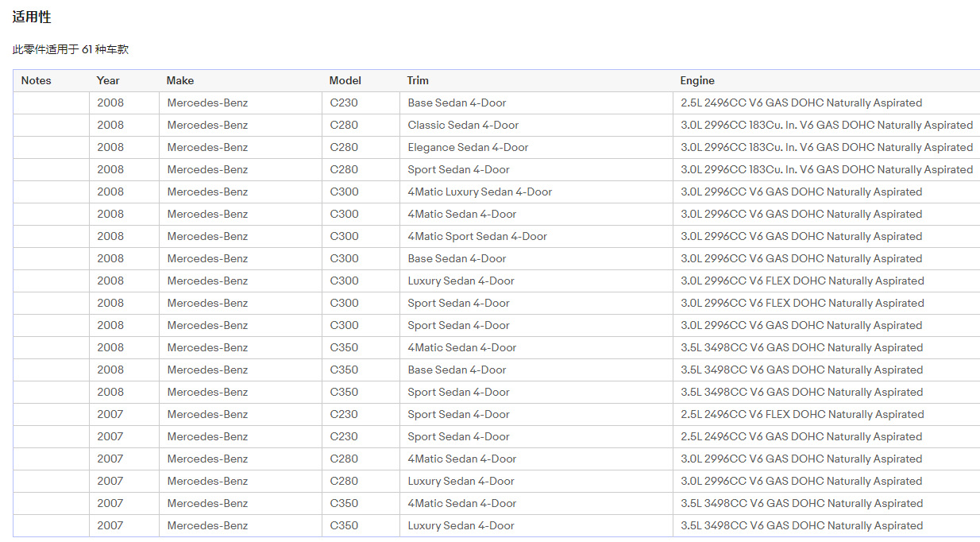Select the 2007 C350 Luxury Sedan row
The image size is (980, 542).
[x=496, y=525]
